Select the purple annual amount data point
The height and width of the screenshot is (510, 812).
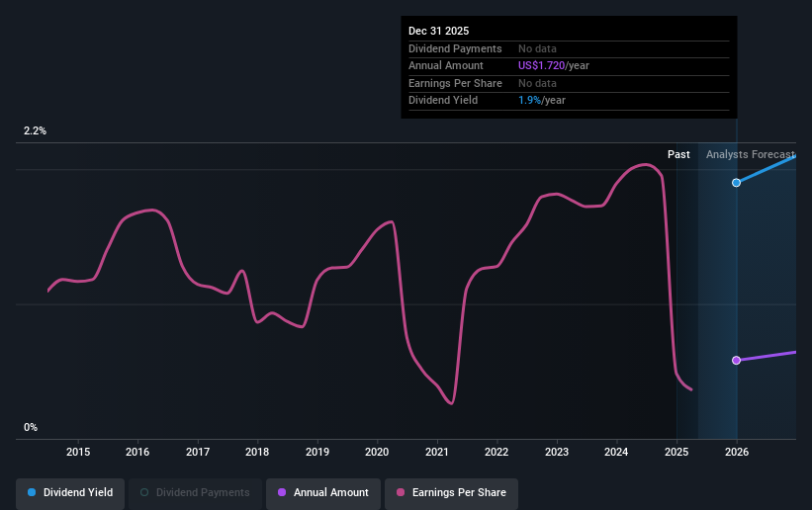(737, 360)
